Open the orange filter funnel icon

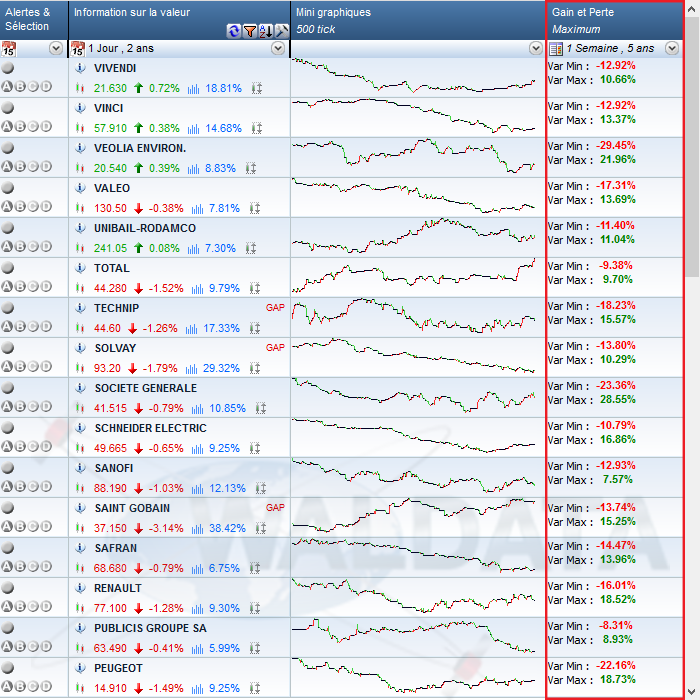point(250,31)
